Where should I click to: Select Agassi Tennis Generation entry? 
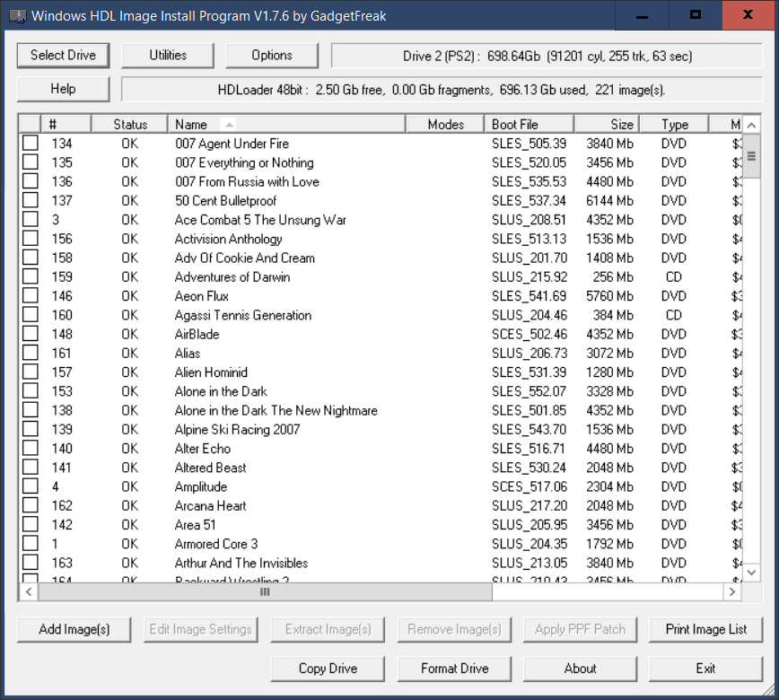click(381, 315)
